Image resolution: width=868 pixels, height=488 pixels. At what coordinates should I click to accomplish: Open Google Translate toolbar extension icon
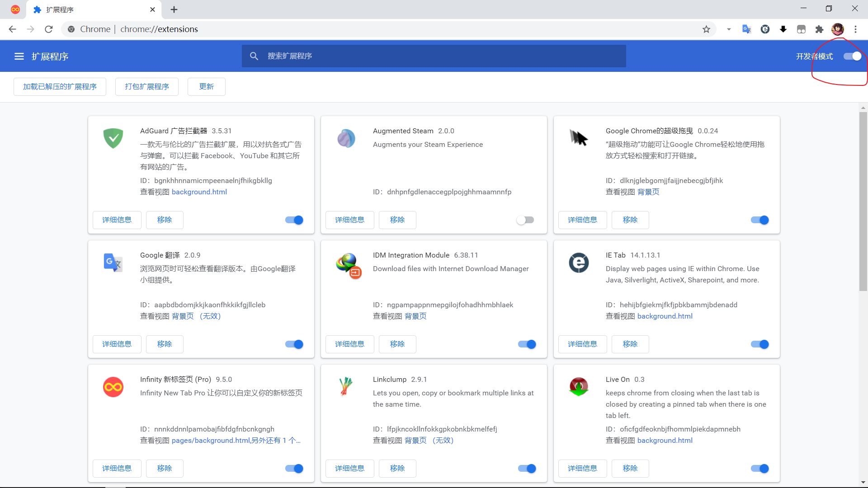tap(746, 29)
